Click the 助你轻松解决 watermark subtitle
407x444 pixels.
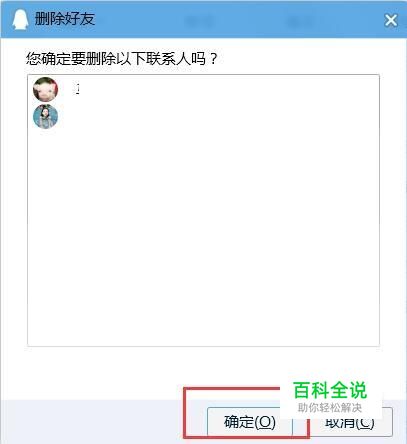coord(330,408)
